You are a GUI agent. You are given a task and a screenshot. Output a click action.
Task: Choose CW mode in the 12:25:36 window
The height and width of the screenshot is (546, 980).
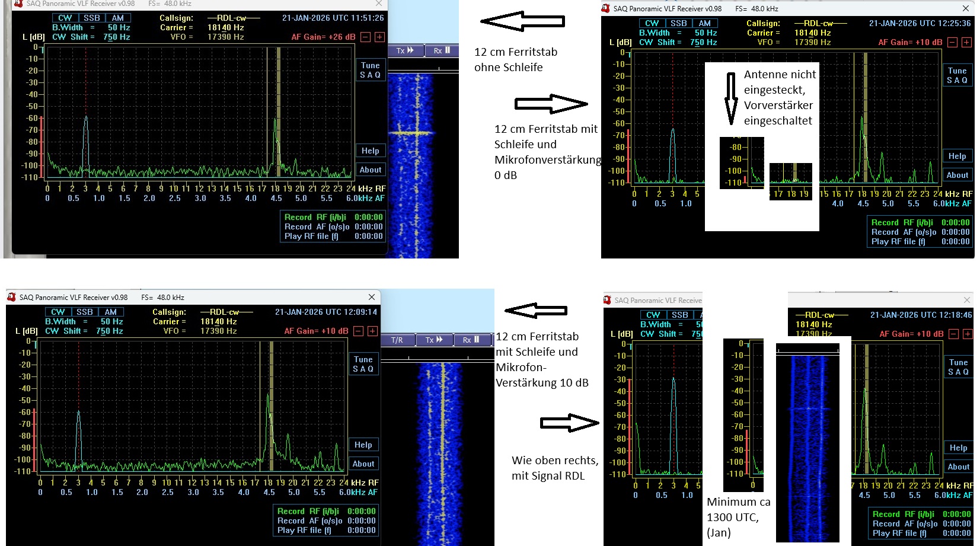pyautogui.click(x=652, y=23)
